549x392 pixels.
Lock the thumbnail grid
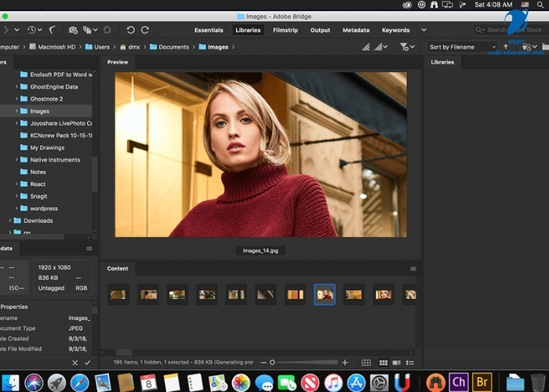click(x=366, y=362)
